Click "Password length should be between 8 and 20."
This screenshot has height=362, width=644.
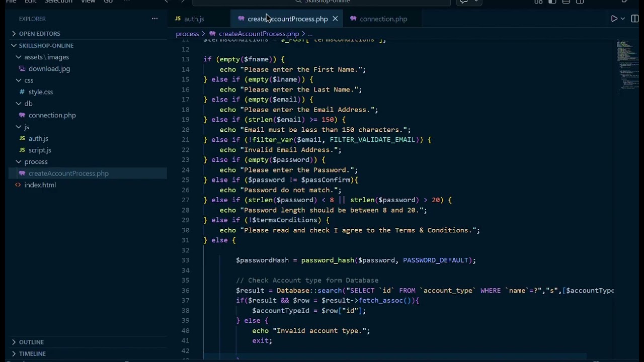pyautogui.click(x=332, y=210)
